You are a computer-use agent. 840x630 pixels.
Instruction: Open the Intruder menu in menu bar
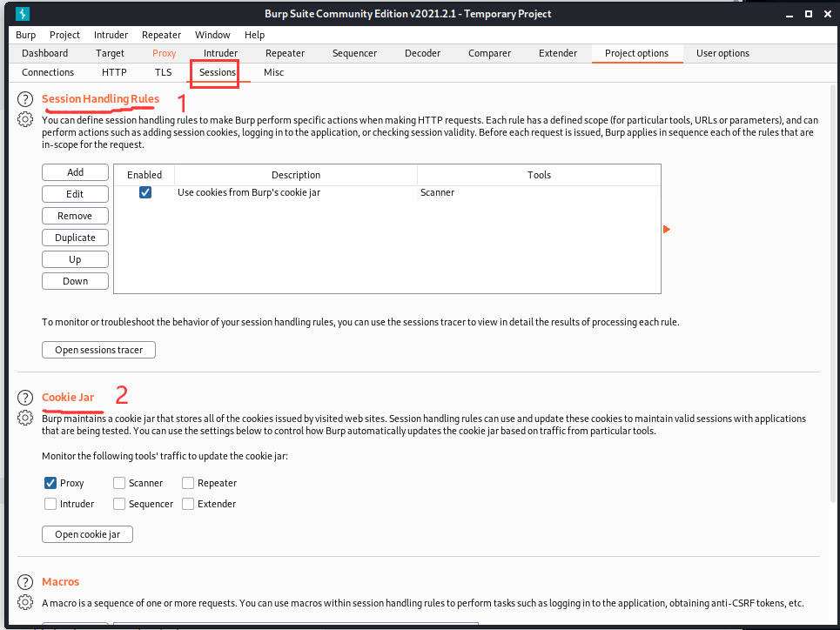(x=111, y=35)
